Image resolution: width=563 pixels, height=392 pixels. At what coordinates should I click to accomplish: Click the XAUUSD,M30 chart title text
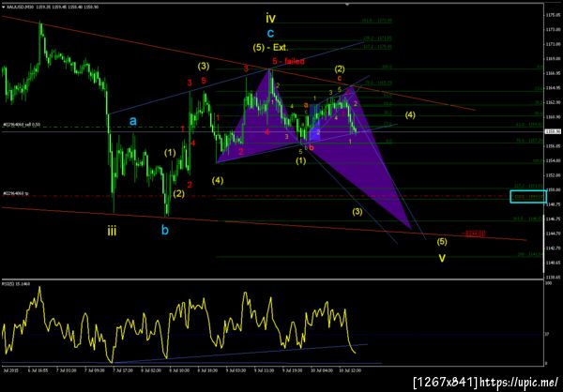pyautogui.click(x=20, y=7)
